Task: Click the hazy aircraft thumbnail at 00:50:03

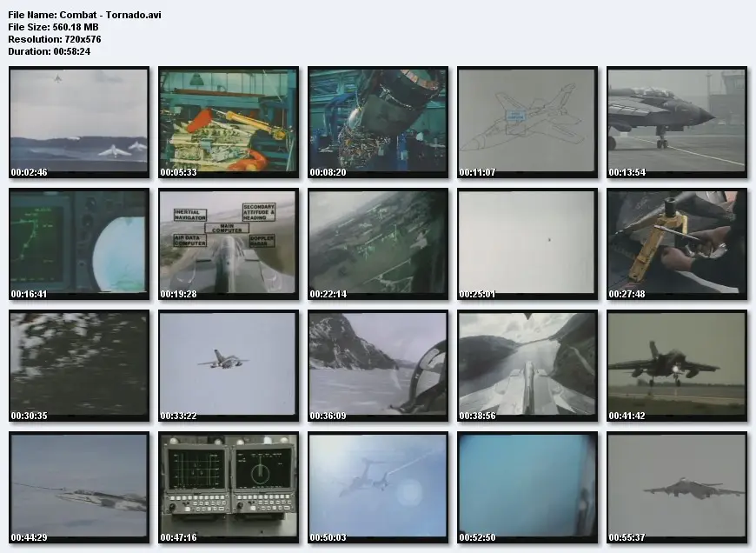Action: point(378,487)
